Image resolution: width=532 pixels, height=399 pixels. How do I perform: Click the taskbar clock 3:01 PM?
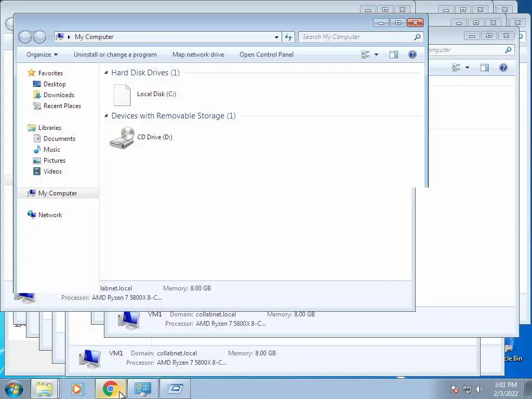506,385
